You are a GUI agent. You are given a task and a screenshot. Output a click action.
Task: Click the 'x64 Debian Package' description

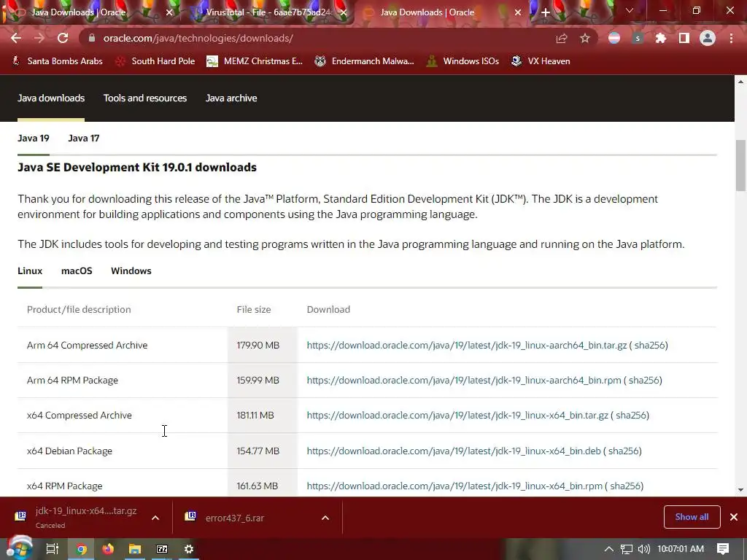point(69,451)
